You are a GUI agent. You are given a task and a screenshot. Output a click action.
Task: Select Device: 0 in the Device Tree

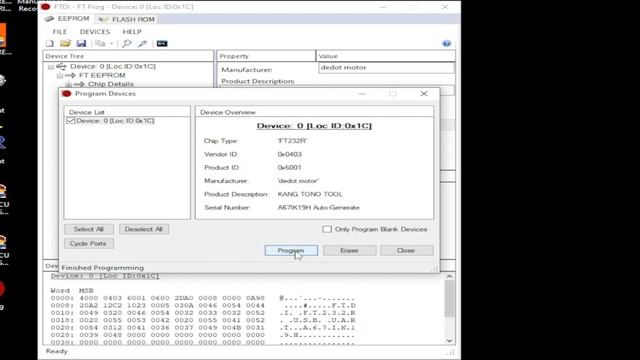tap(113, 66)
